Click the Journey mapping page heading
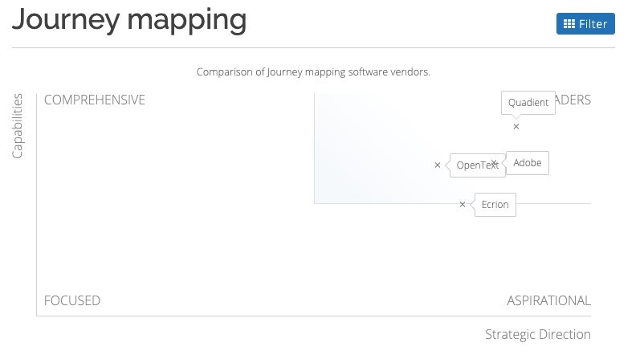The height and width of the screenshot is (359, 644). [x=129, y=20]
